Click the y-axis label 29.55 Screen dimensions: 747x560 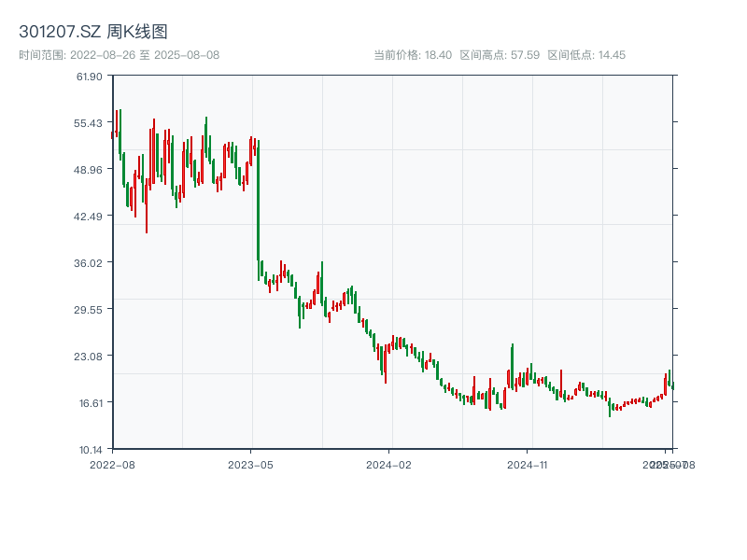click(88, 310)
